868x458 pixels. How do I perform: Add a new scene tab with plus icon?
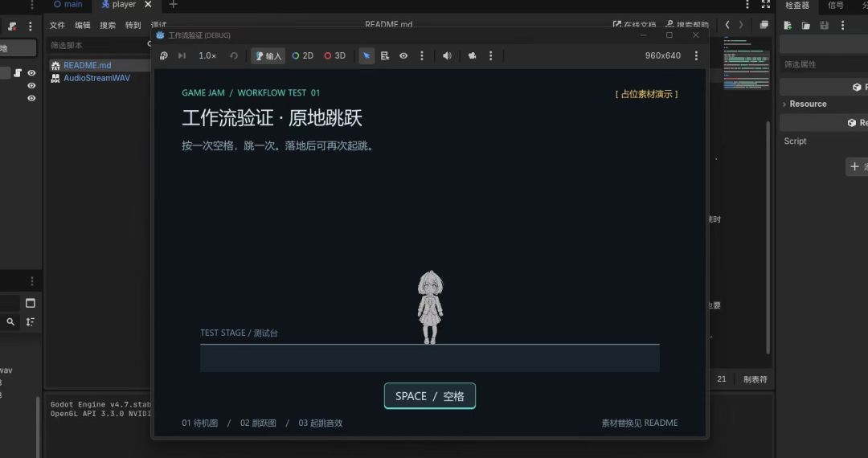(173, 5)
